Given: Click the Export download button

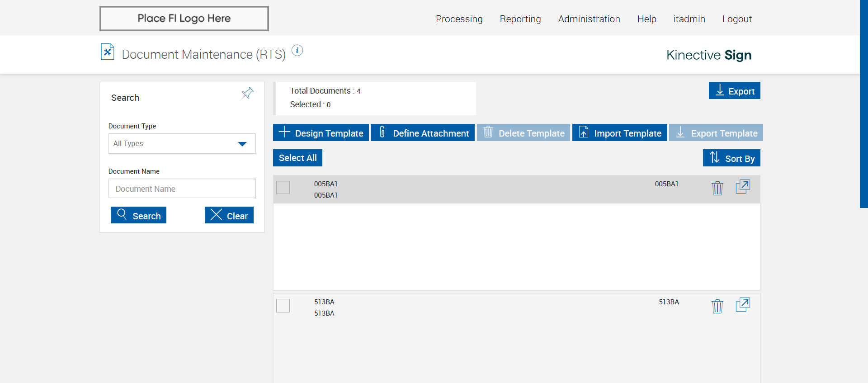Looking at the screenshot, I should tap(734, 90).
